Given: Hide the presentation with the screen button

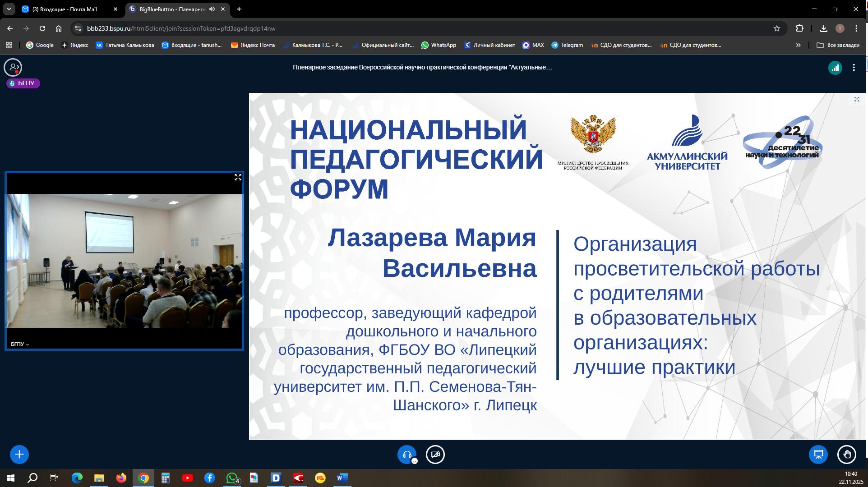Looking at the screenshot, I should (818, 455).
